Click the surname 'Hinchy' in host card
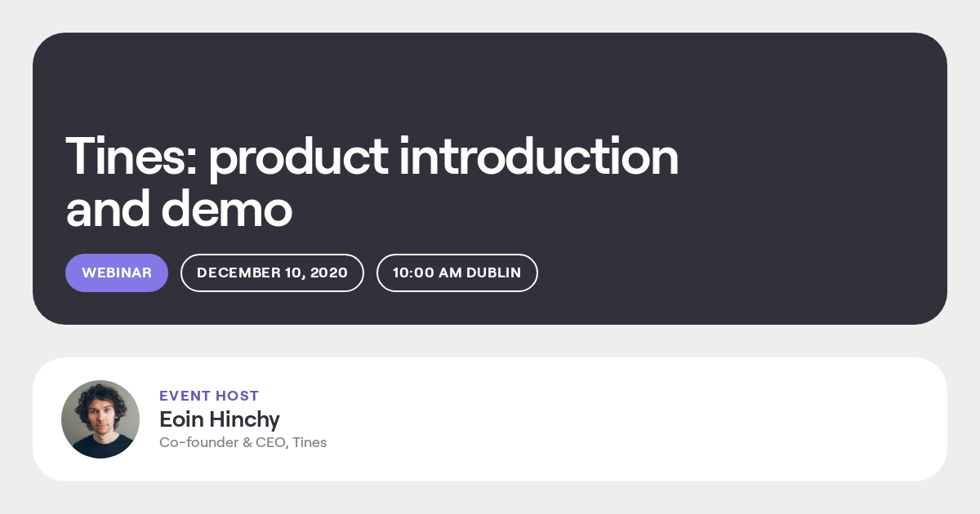Image resolution: width=980 pixels, height=514 pixels. [x=245, y=419]
